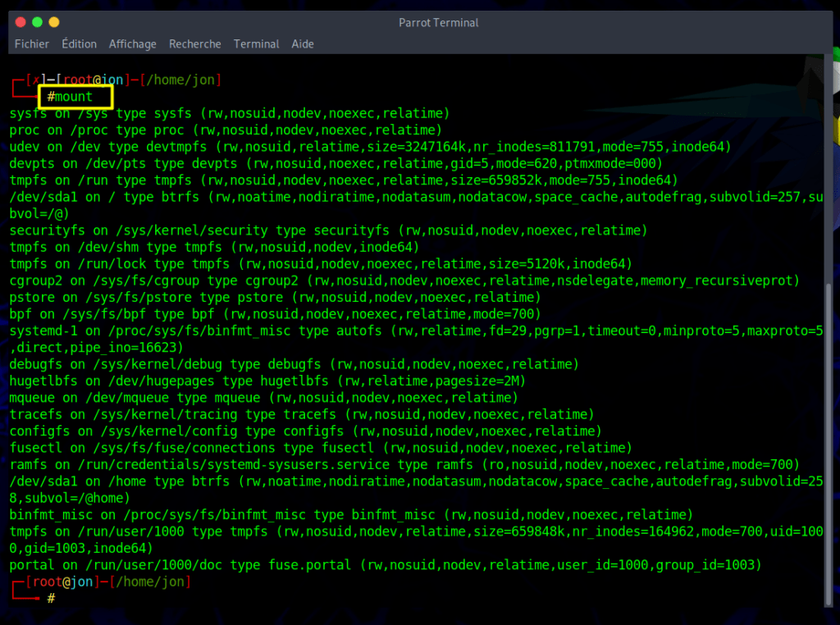Click the 'bpf on /sys/fs/bpf' line
840x625 pixels.
pyautogui.click(x=275, y=314)
